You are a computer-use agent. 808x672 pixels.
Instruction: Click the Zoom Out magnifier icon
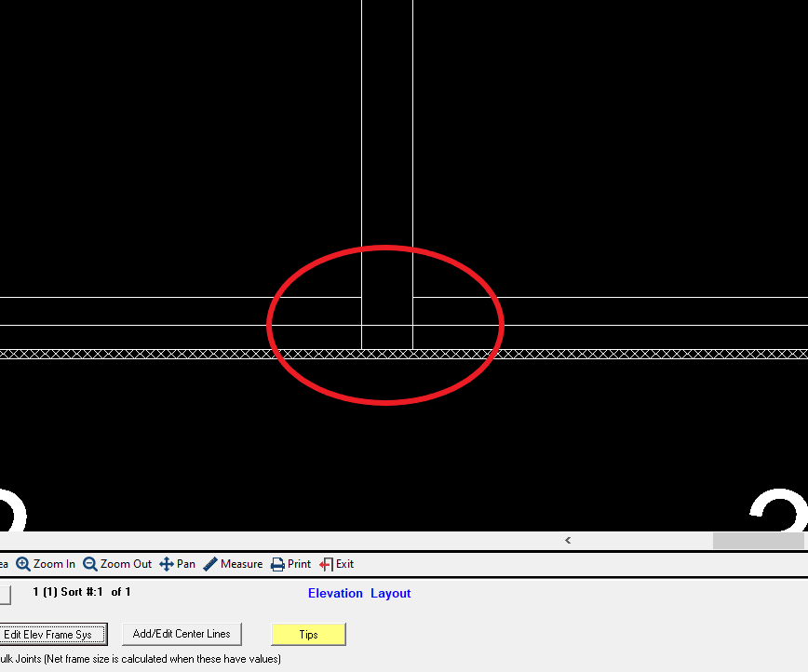coord(90,564)
